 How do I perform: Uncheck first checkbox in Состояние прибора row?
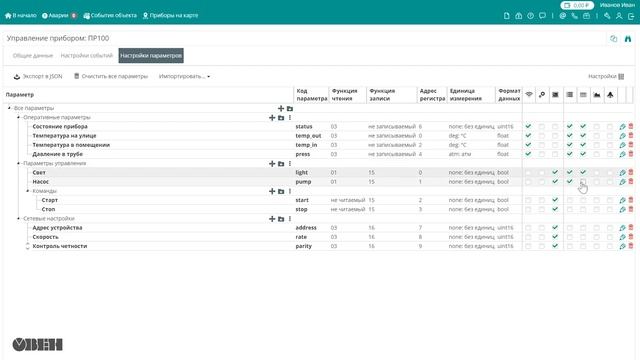tap(528, 127)
